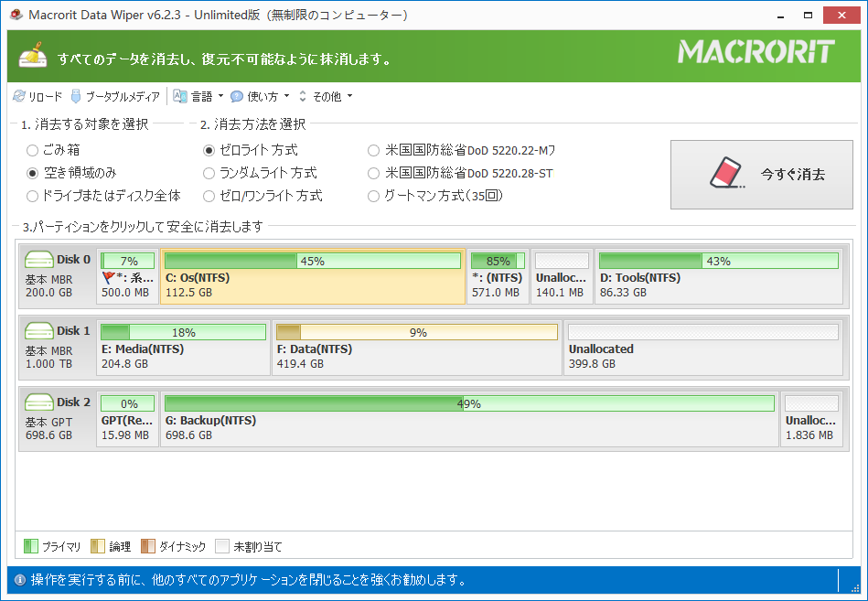Screen dimensions: 868x601
Task: Click the Disk 1 drive icon
Action: 38,331
